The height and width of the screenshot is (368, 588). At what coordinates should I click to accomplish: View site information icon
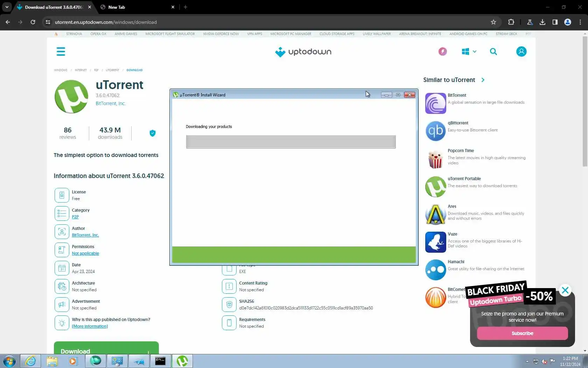point(48,22)
